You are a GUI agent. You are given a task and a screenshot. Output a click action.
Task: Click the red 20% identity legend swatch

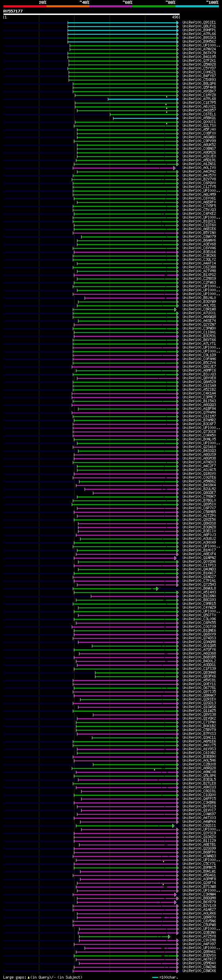[25, 6]
